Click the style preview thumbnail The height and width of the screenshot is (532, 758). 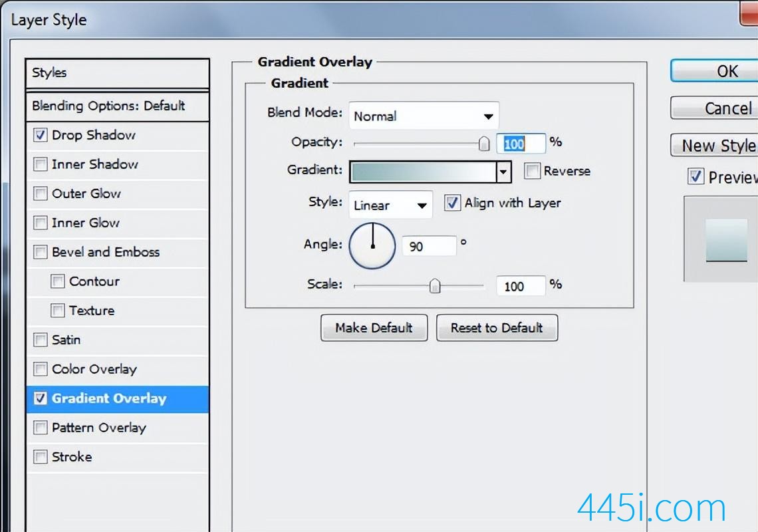coord(727,240)
